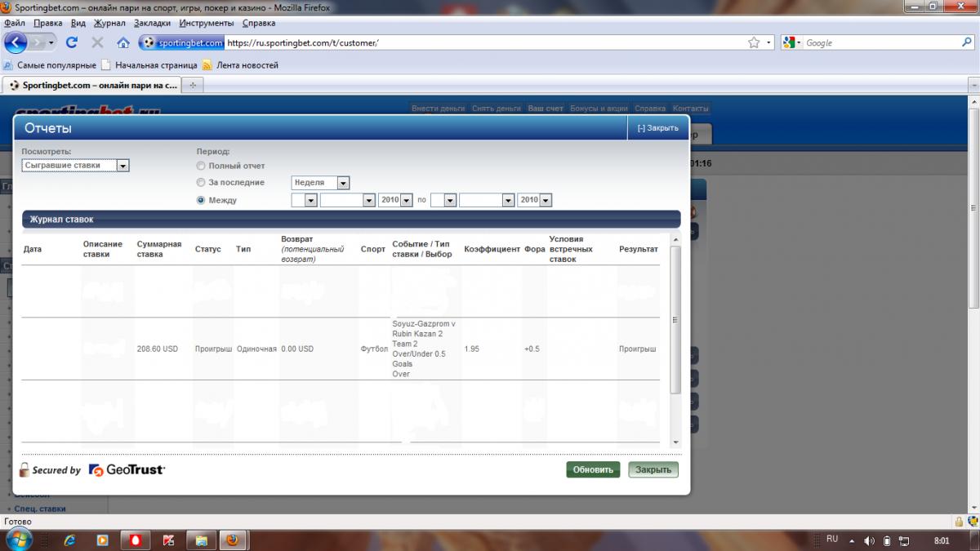This screenshot has width=980, height=551.
Task: Open the Firefox home page icon
Action: (x=122, y=42)
